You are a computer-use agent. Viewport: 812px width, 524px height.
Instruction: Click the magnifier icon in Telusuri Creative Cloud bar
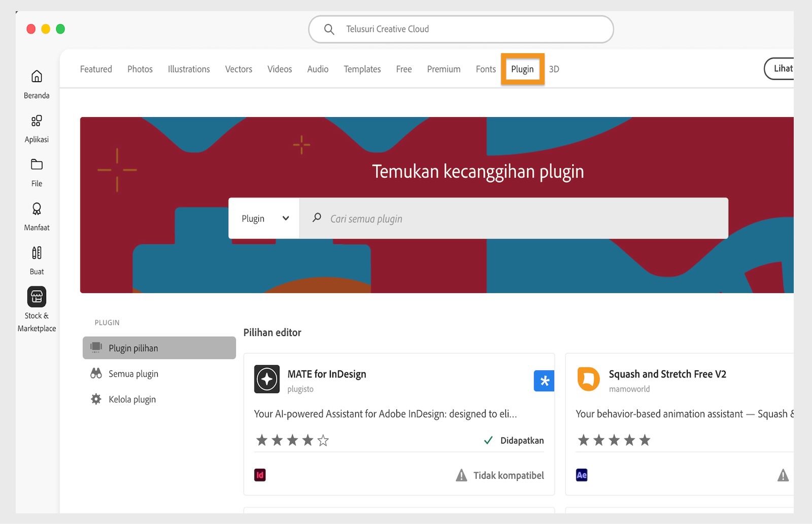click(x=329, y=29)
